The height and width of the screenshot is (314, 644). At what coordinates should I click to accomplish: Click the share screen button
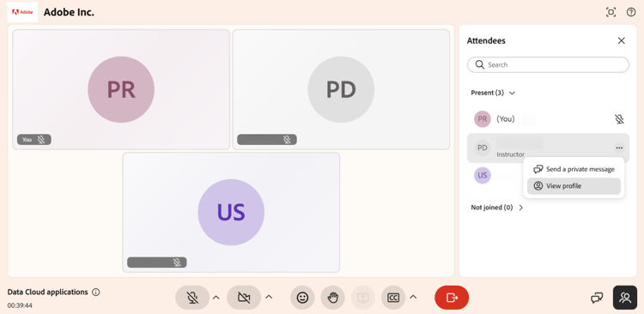(363, 297)
